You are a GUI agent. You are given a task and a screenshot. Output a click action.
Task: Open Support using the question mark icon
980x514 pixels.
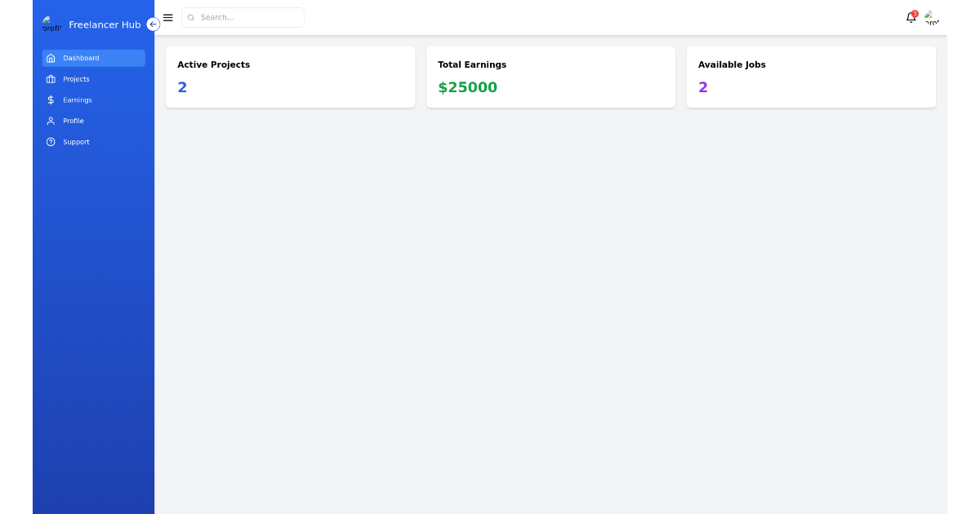(x=51, y=142)
